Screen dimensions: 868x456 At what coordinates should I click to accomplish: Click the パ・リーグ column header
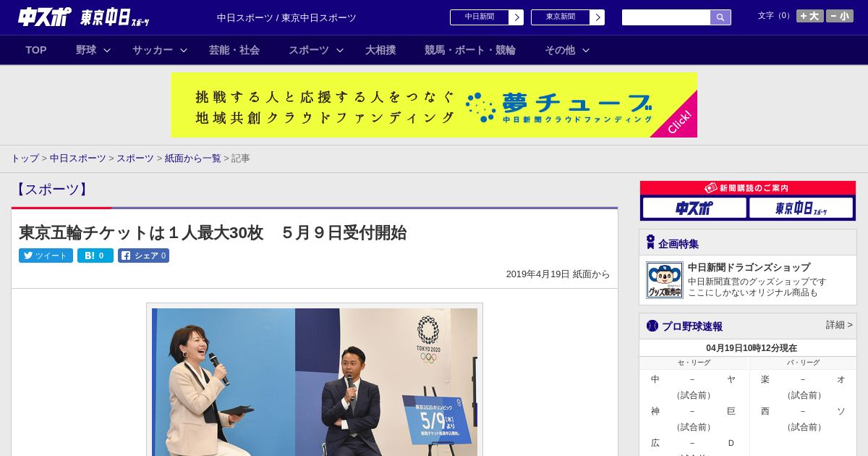click(x=803, y=363)
